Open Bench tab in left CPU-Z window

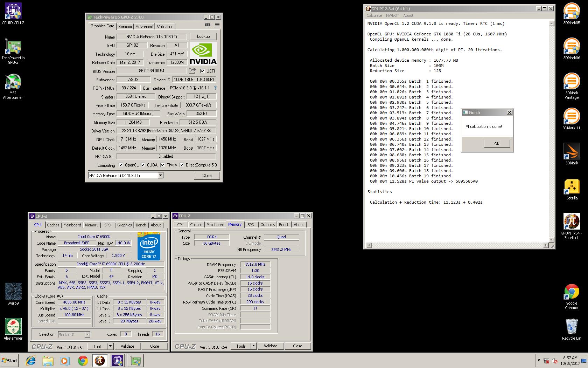tap(141, 225)
